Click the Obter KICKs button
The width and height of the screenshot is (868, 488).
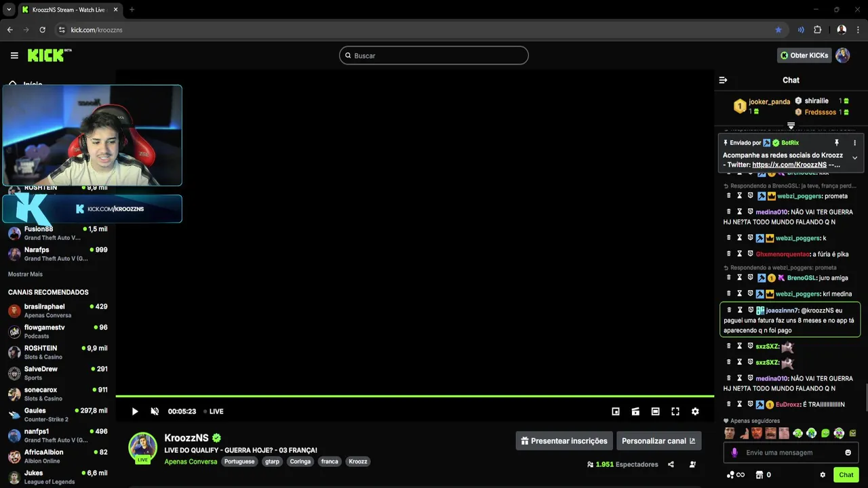(804, 56)
